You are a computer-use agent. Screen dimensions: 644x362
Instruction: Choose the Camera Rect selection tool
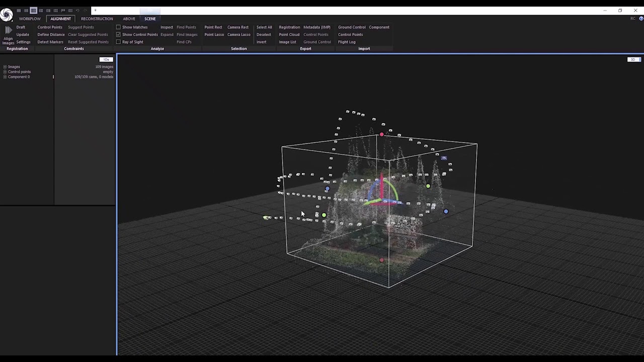pyautogui.click(x=238, y=27)
